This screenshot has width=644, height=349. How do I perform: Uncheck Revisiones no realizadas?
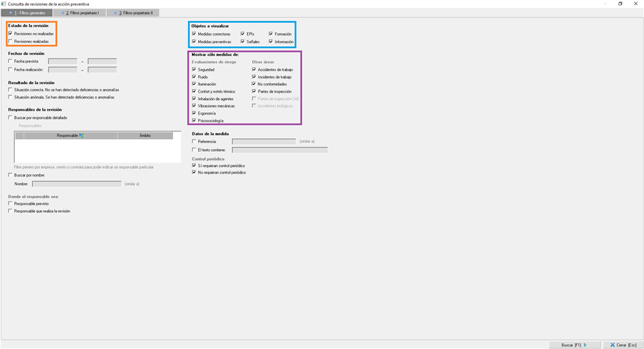pos(10,34)
